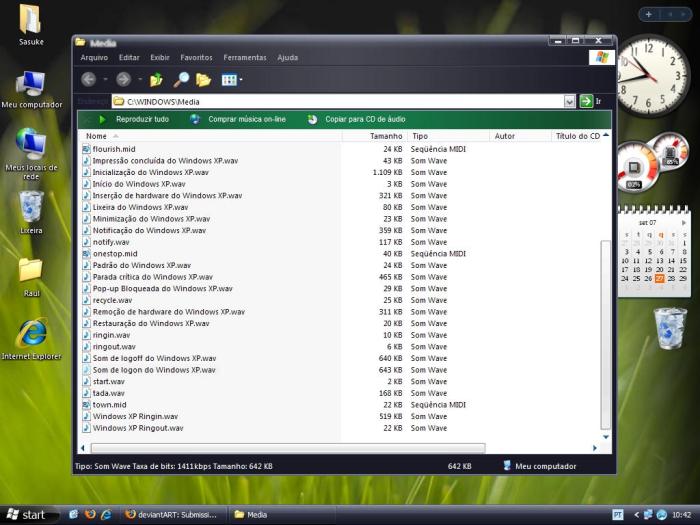Open Sasuke folder on desktop
Image resolution: width=700 pixels, height=525 pixels.
[31, 25]
